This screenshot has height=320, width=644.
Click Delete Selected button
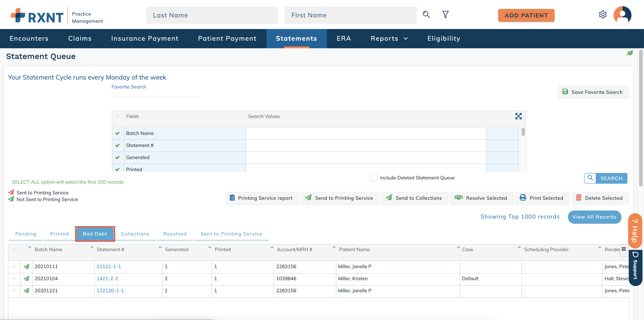coord(600,198)
